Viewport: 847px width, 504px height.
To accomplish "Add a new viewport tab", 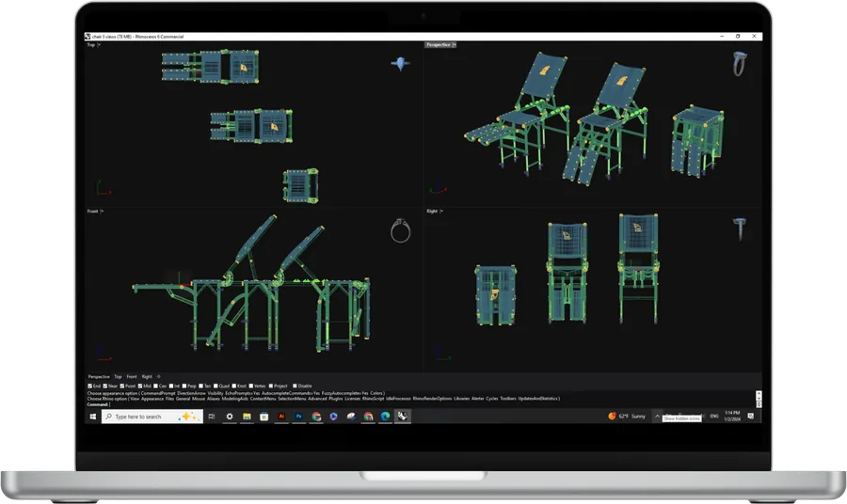I will (x=158, y=377).
